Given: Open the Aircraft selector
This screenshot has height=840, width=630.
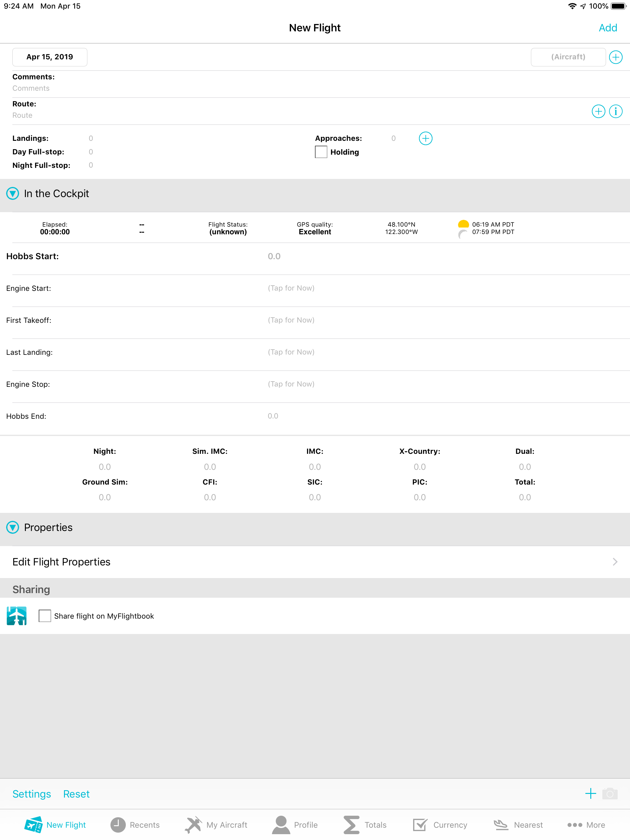Looking at the screenshot, I should (x=568, y=57).
